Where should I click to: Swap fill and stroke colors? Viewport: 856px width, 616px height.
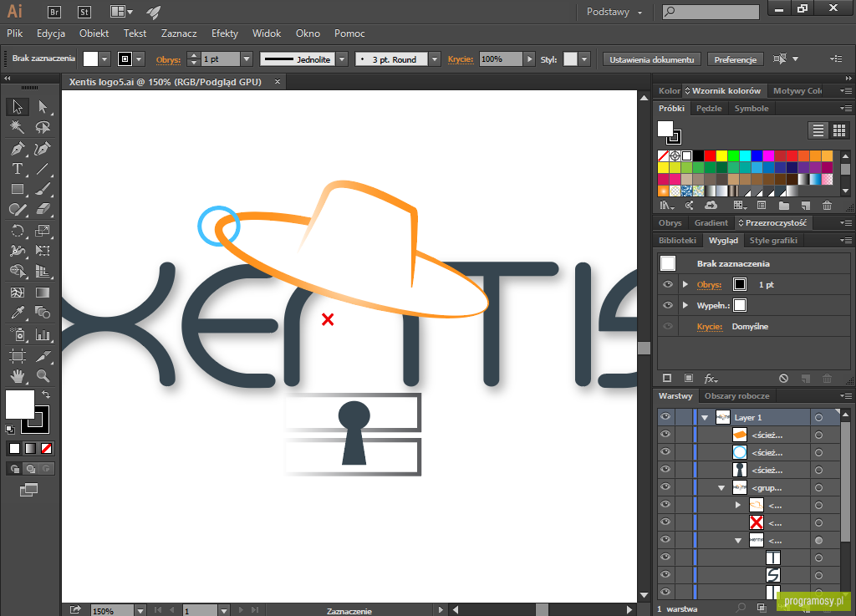tap(46, 394)
